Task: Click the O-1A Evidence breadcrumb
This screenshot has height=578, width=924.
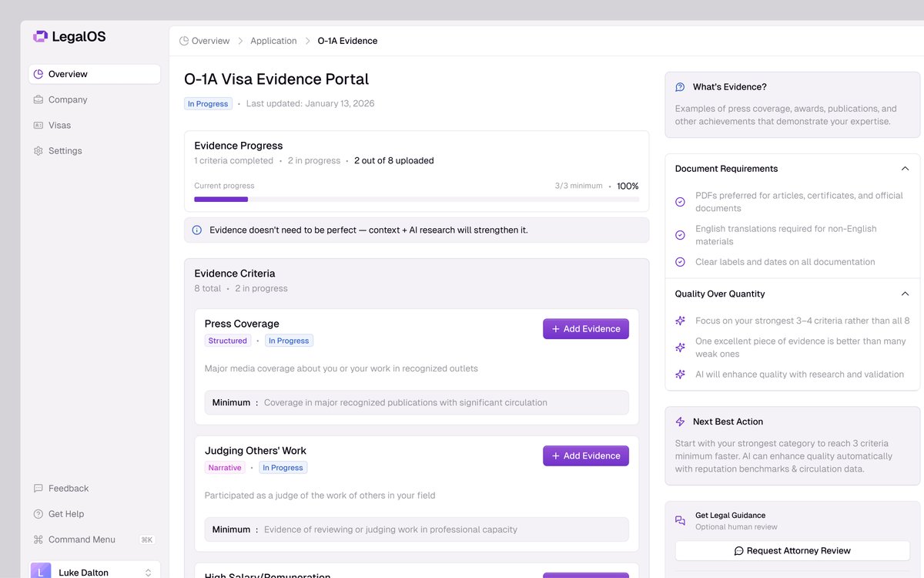Action: [x=347, y=41]
